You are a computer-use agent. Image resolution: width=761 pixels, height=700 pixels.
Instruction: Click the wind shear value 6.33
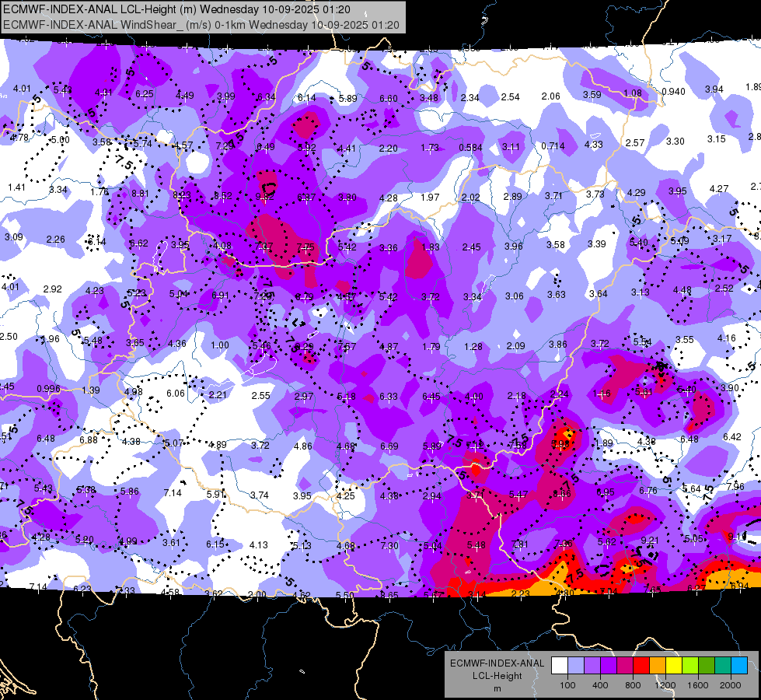pos(388,397)
